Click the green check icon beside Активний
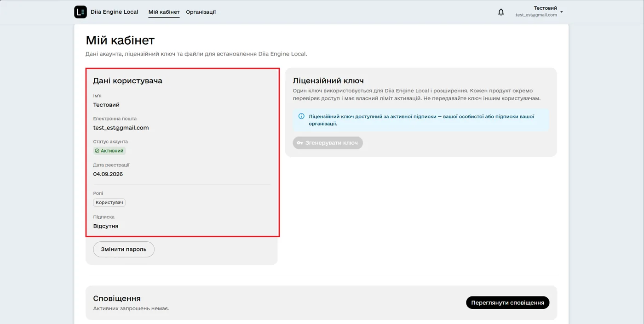The image size is (644, 324). [97, 151]
